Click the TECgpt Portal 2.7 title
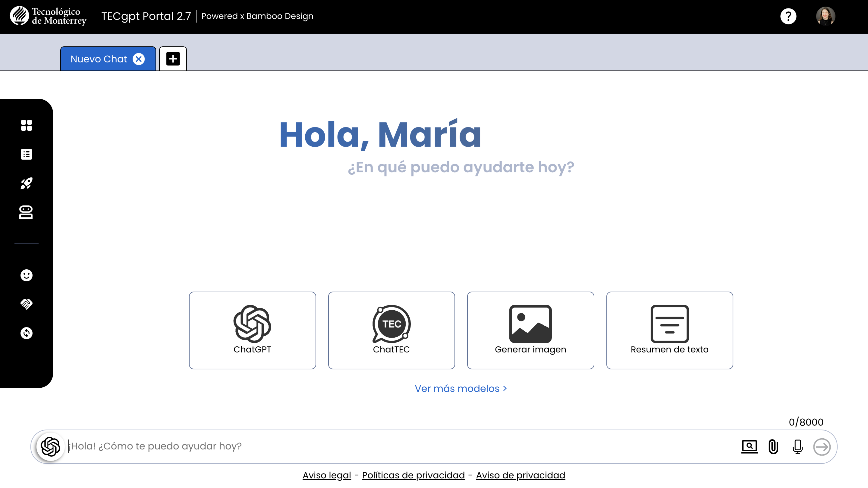 coord(146,16)
